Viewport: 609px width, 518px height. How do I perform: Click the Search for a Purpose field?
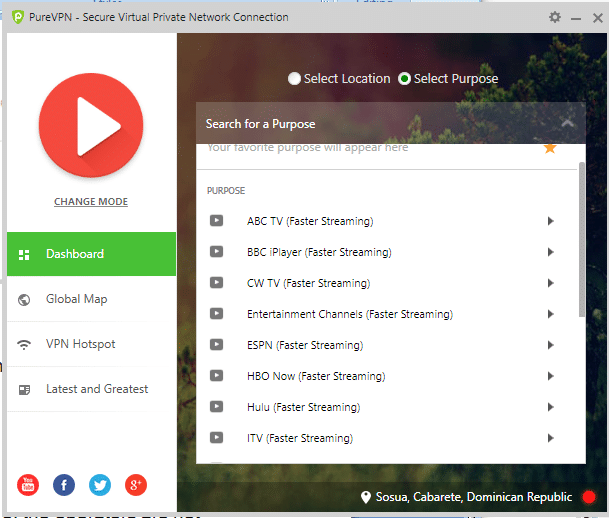391,123
